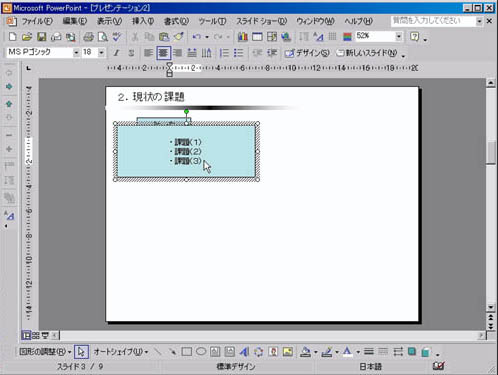The image size is (498, 375).
Task: Select the Format Painter brush icon
Action: (179, 37)
